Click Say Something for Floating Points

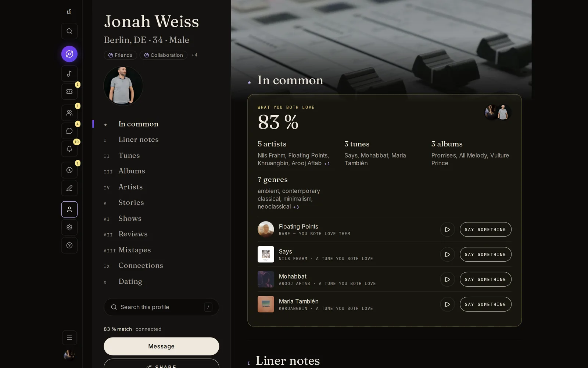coord(485,230)
